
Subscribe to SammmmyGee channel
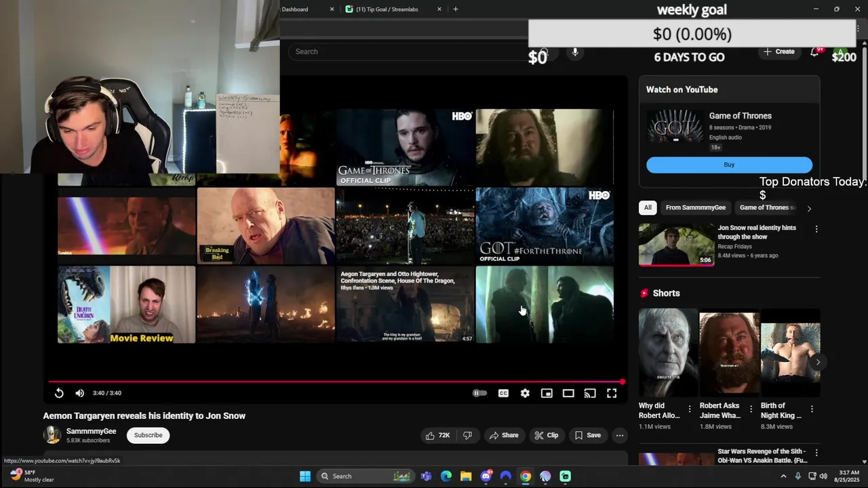pyautogui.click(x=148, y=435)
